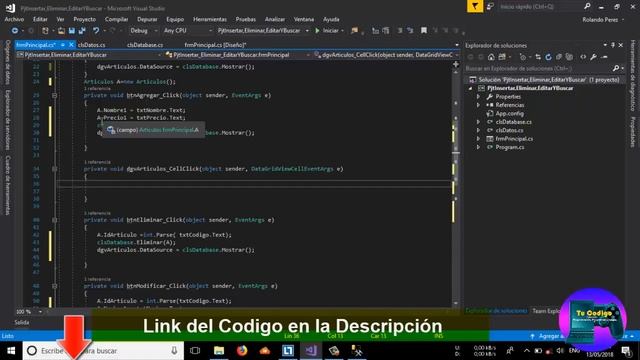
Task: Click the Undo arrow icon
Action: point(96,31)
